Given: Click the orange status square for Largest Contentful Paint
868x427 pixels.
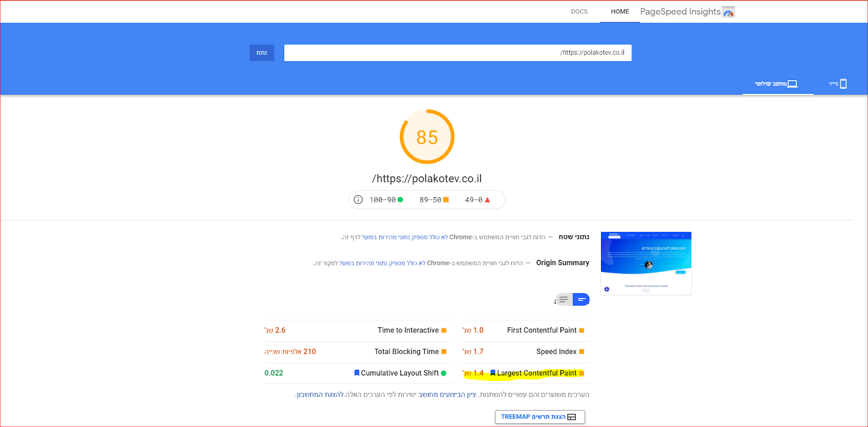Looking at the screenshot, I should click(582, 373).
